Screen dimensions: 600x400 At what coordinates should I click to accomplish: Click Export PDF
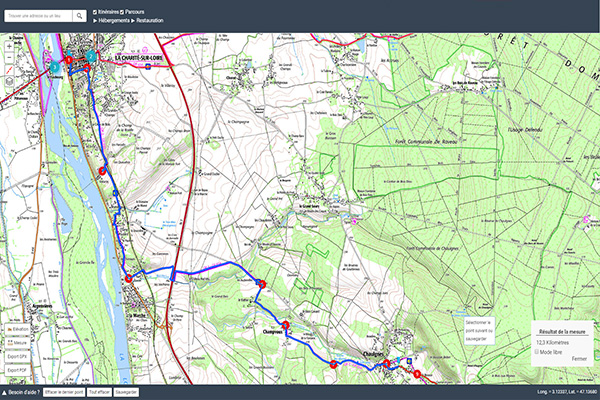[x=19, y=370]
